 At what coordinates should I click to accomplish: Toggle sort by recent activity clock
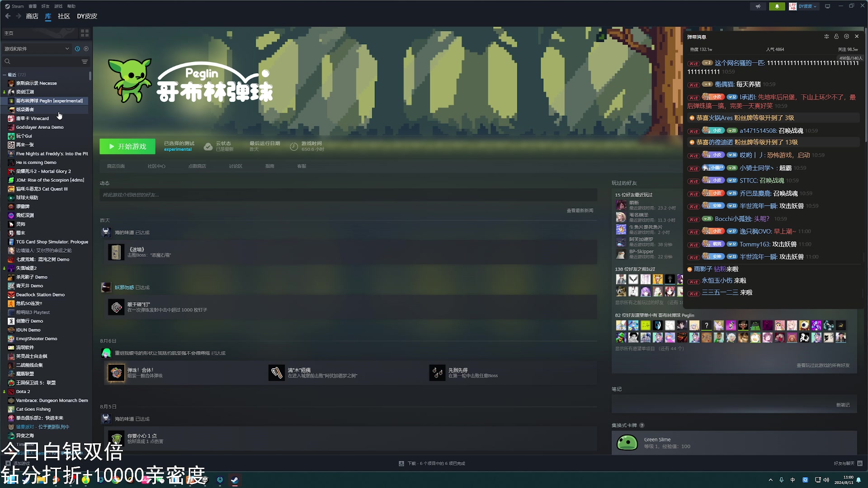tap(77, 49)
